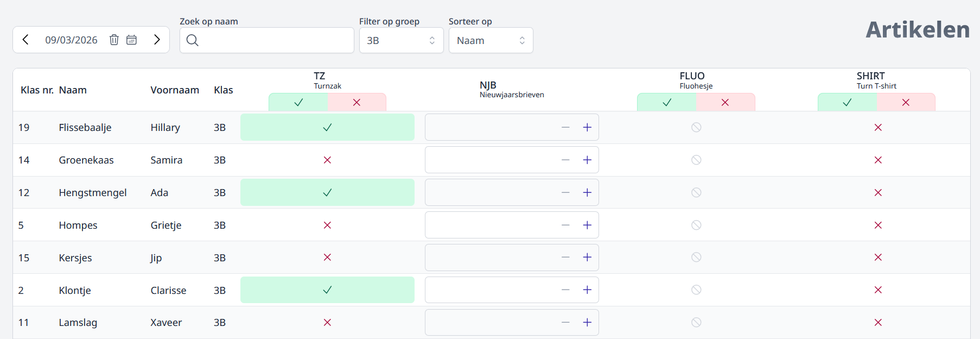Image resolution: width=980 pixels, height=339 pixels.
Task: Increase Nieuwjaarsbrieven for Flissebaalje with plus
Action: click(x=587, y=127)
